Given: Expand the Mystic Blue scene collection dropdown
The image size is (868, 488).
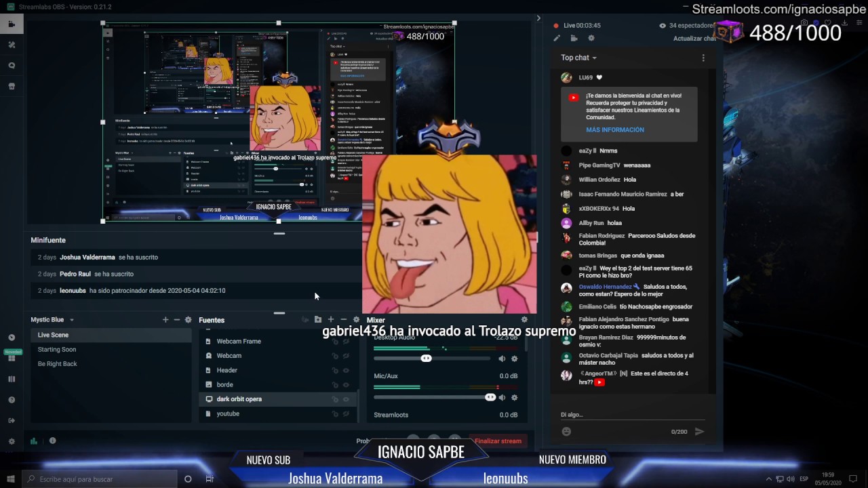Looking at the screenshot, I should tap(71, 320).
